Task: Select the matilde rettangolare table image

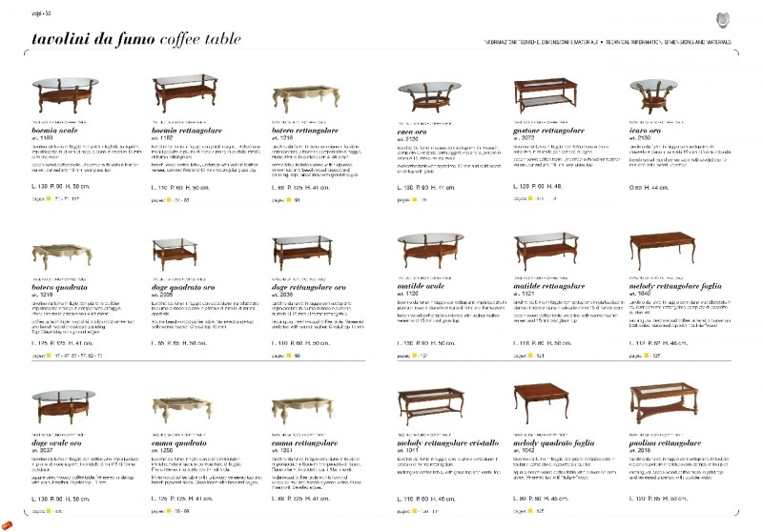Action: [546, 251]
